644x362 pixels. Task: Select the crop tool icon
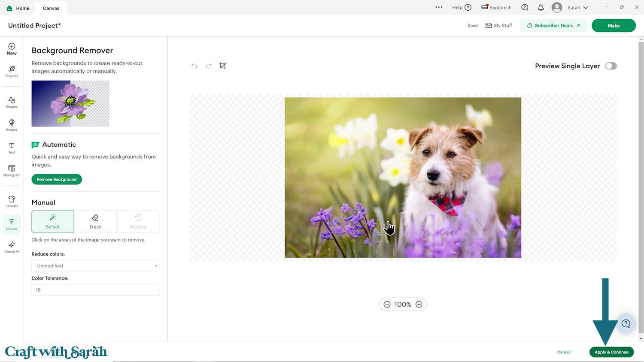223,66
